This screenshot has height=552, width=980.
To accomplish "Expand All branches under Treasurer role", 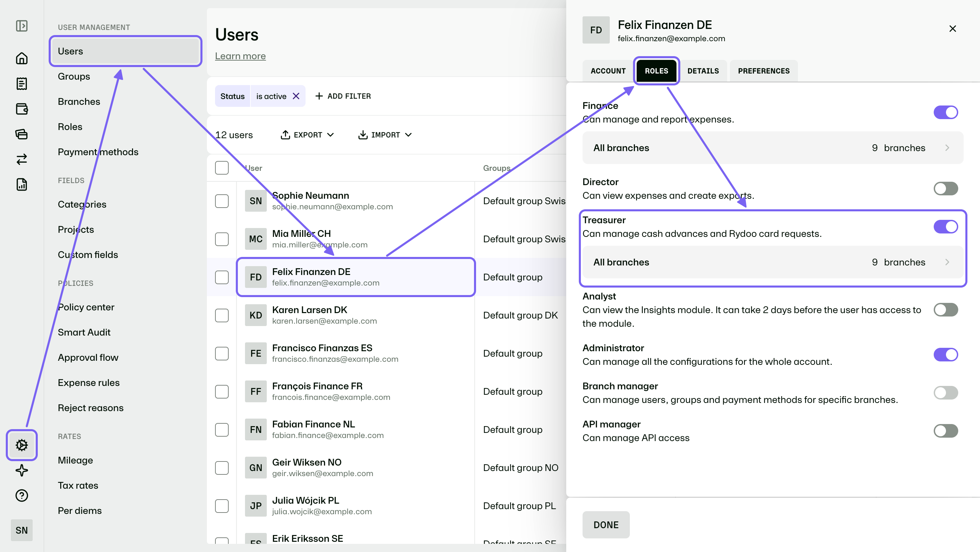I will [x=773, y=262].
